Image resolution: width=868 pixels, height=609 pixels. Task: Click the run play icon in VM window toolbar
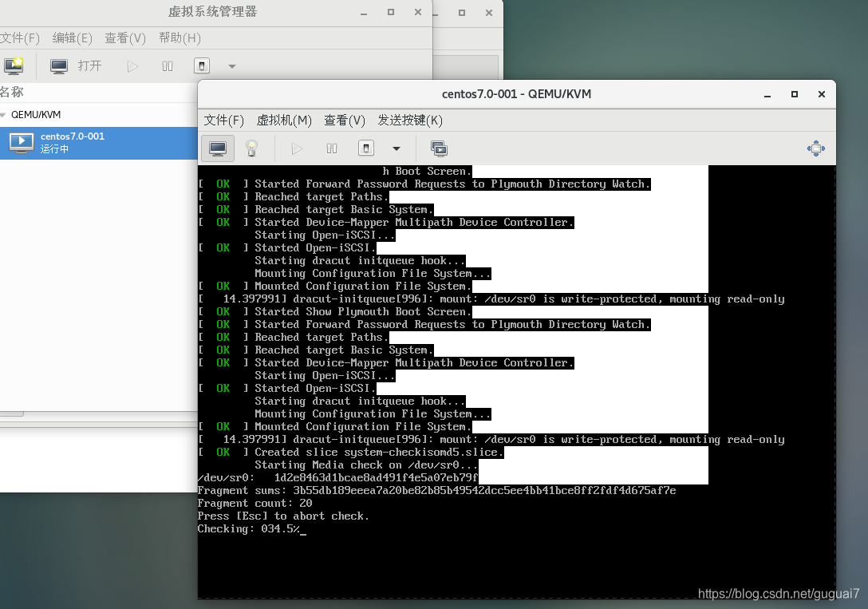pyautogui.click(x=298, y=148)
